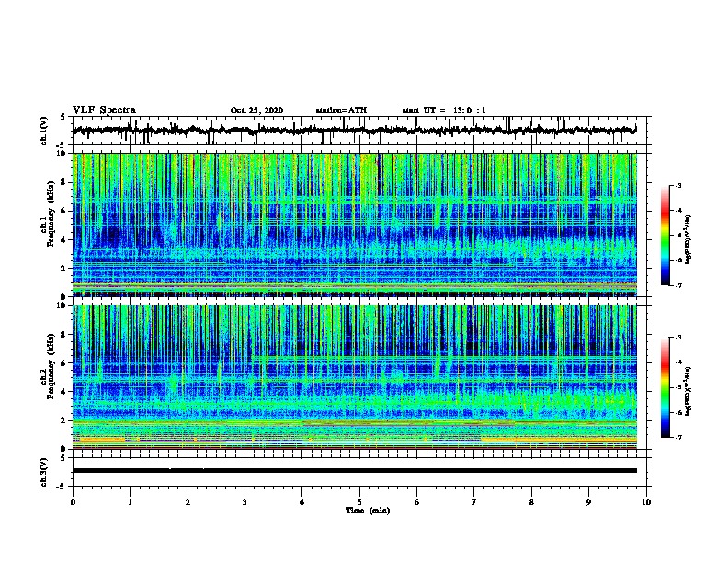Click time axis tick label "5"

tap(359, 502)
